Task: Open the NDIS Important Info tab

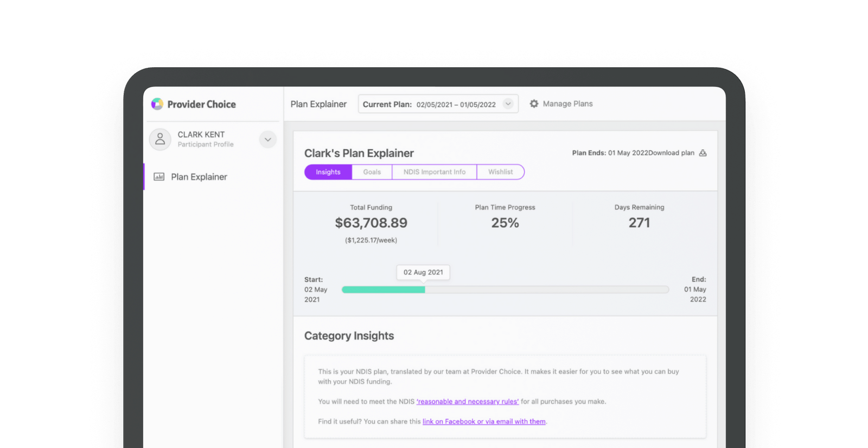Action: point(434,172)
